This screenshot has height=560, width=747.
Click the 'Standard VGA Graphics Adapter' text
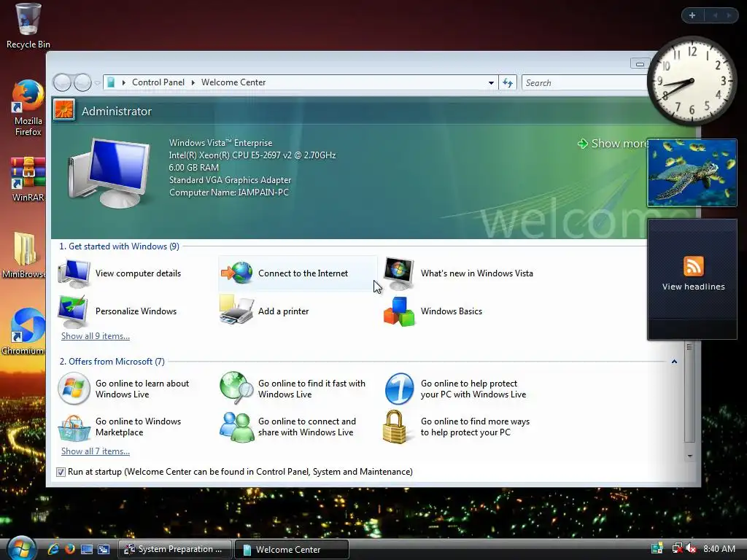(x=230, y=180)
